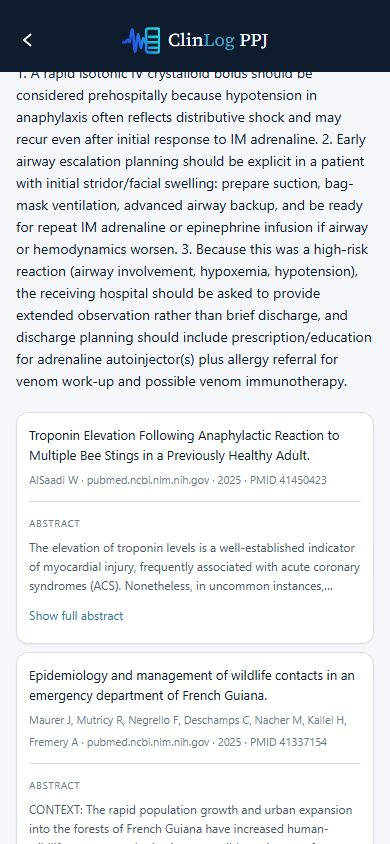Click the CONTEXT abstract text about French Guiana

coord(191,824)
